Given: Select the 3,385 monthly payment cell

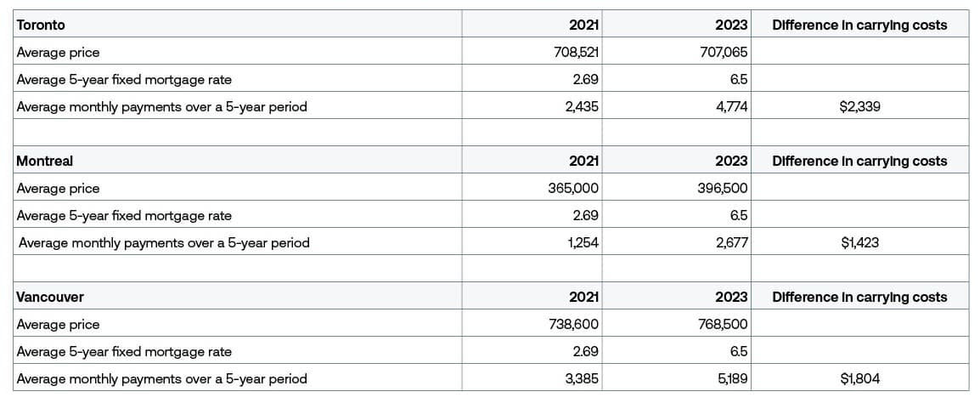Looking at the screenshot, I should coord(582,379).
